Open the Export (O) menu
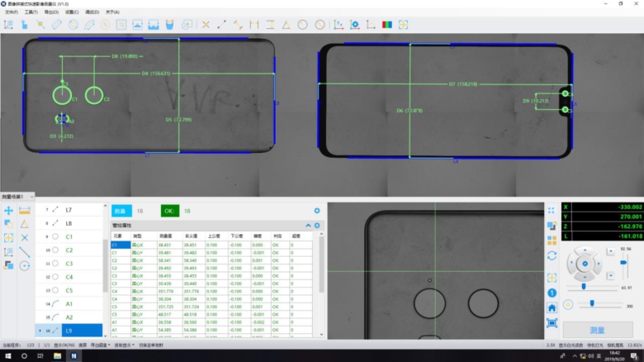The image size is (644, 362). [x=51, y=12]
